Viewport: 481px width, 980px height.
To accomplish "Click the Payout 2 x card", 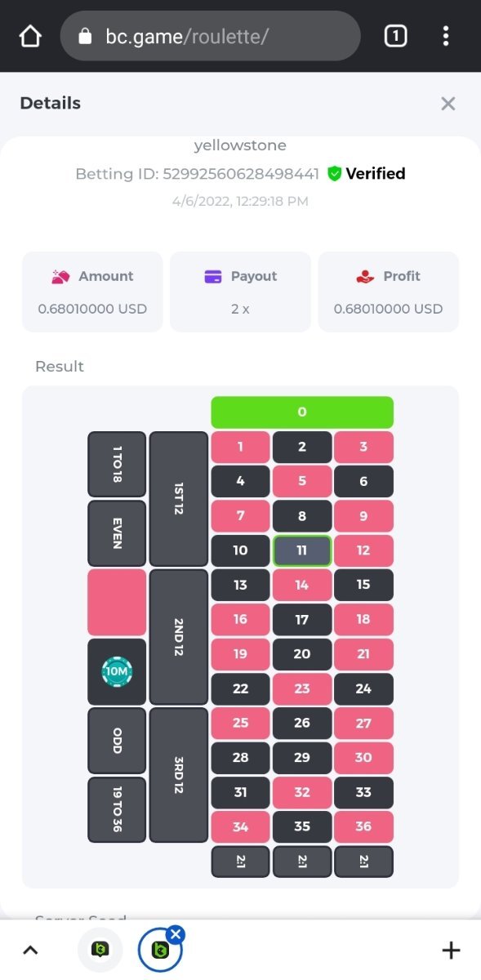I will [x=240, y=292].
